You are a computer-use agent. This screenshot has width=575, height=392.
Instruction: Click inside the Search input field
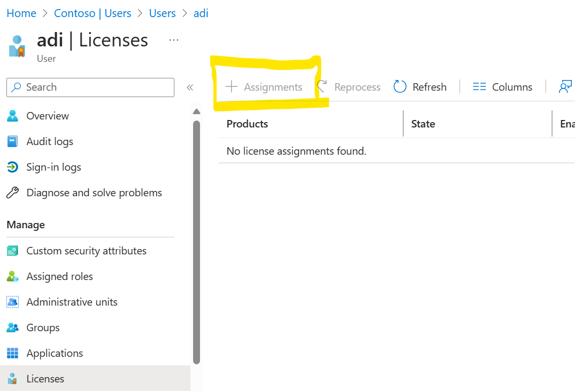[x=90, y=87]
